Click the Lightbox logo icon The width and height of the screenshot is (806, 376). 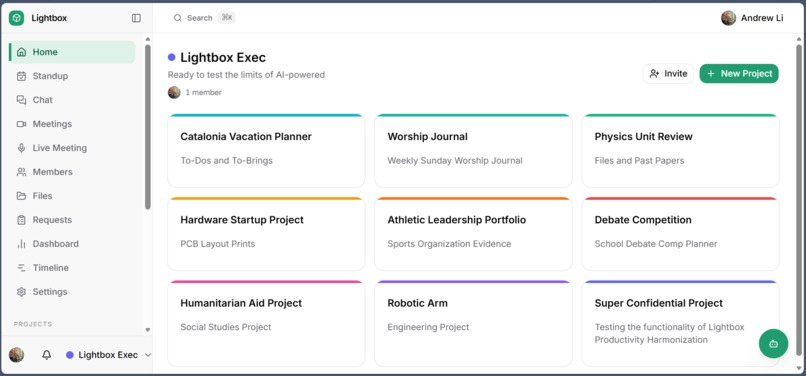(16, 18)
